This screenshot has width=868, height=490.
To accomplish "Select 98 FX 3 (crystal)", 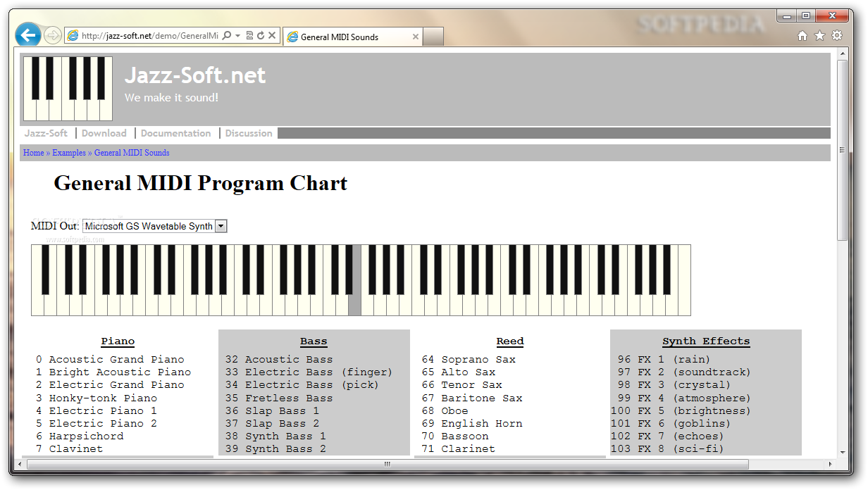I will pos(674,385).
